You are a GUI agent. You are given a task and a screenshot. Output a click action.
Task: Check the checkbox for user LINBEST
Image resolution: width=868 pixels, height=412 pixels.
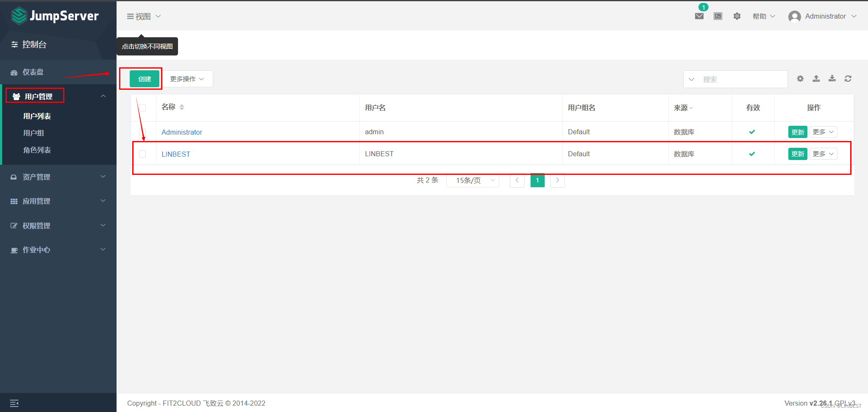(143, 154)
